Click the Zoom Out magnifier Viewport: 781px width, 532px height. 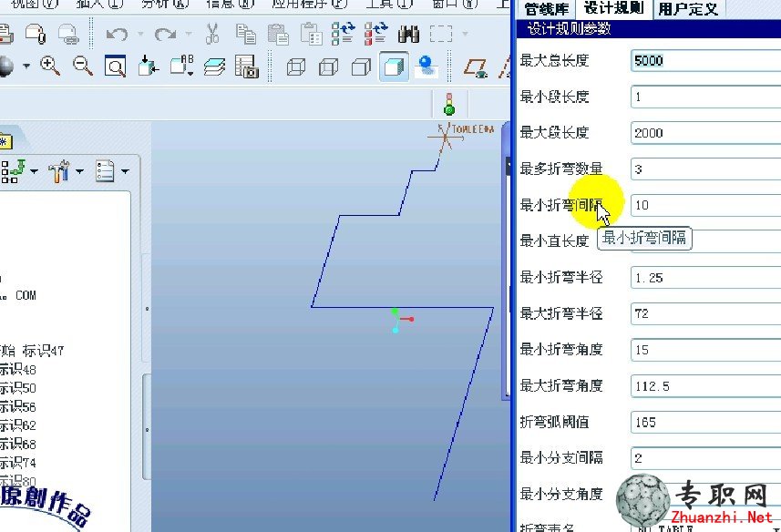(x=83, y=66)
